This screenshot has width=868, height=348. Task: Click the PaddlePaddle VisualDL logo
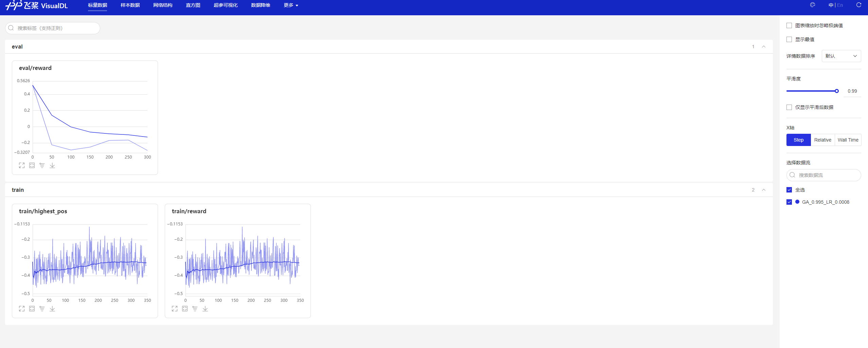(x=37, y=5)
